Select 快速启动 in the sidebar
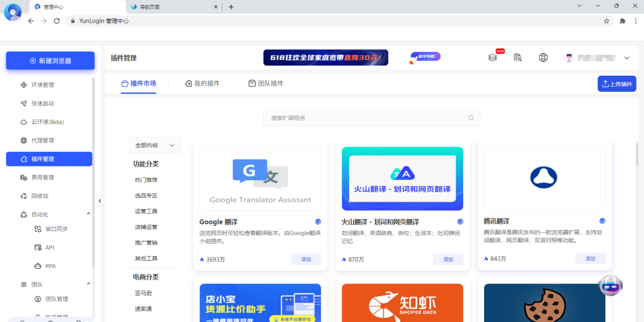 point(41,103)
